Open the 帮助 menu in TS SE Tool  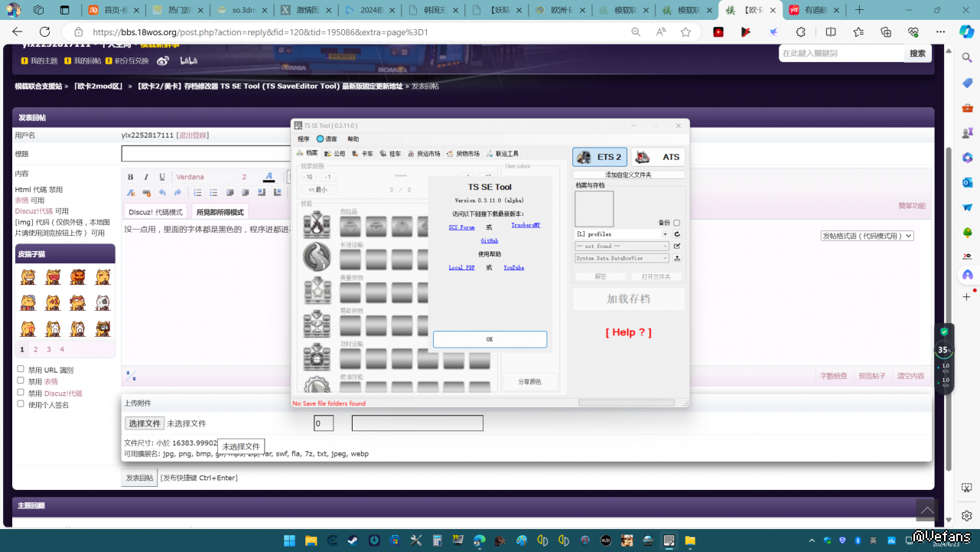click(x=353, y=139)
